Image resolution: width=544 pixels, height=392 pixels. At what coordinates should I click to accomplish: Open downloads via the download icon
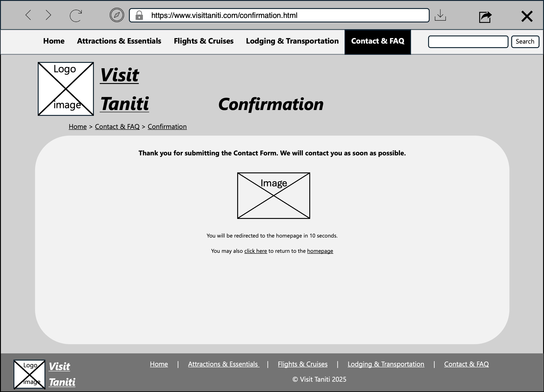point(440,15)
